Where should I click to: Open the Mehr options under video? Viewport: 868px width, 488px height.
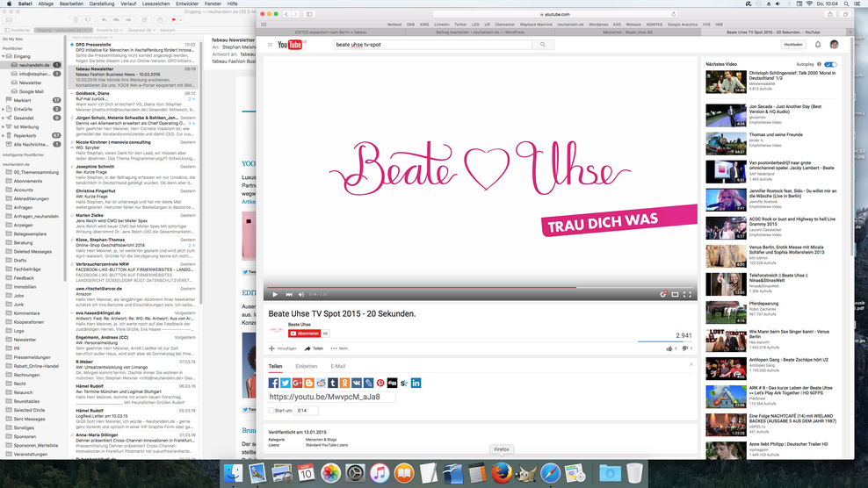(x=339, y=348)
